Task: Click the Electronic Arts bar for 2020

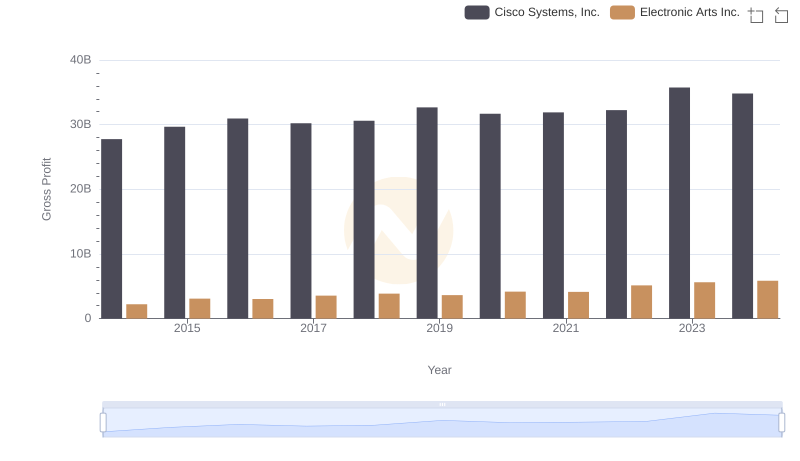Action: click(x=515, y=305)
